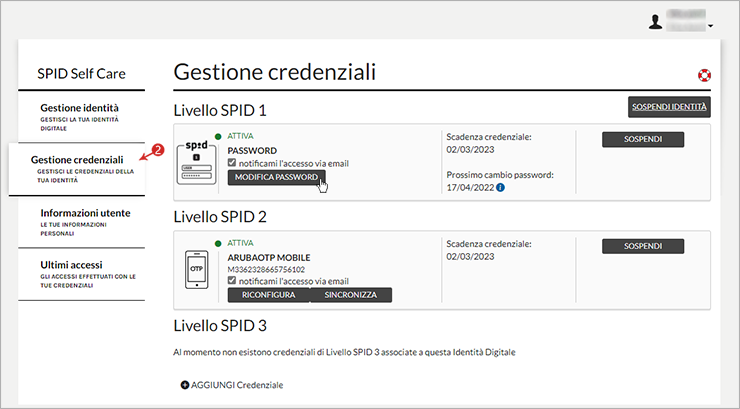Click Scadenza credenziale date in SPID 1
The width and height of the screenshot is (740, 409).
coord(470,150)
